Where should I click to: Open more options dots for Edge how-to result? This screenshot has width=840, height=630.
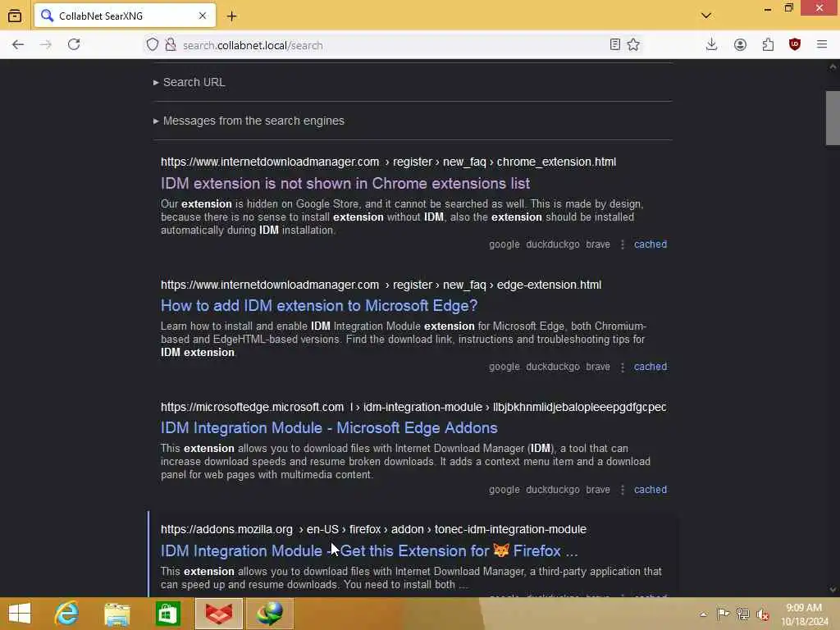click(x=622, y=367)
